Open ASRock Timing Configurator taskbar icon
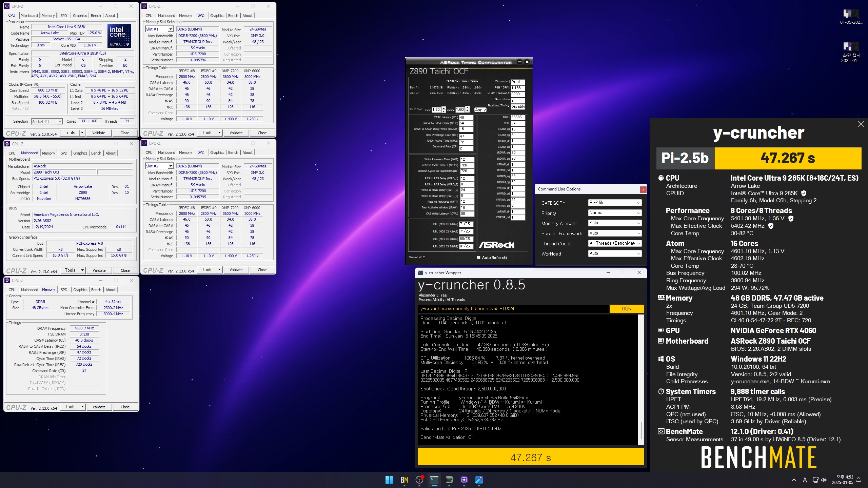This screenshot has height=488, width=868. pos(449,480)
